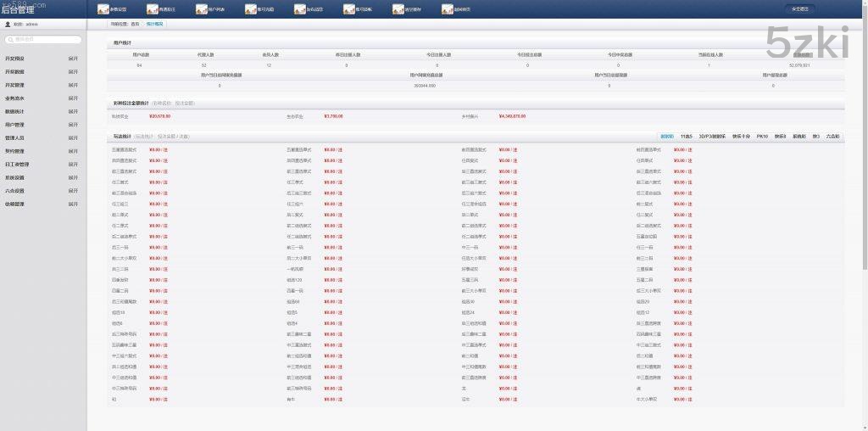This screenshot has height=431, width=868.
Task: Click the magnifier icon in sidebar search
Action: coord(10,40)
